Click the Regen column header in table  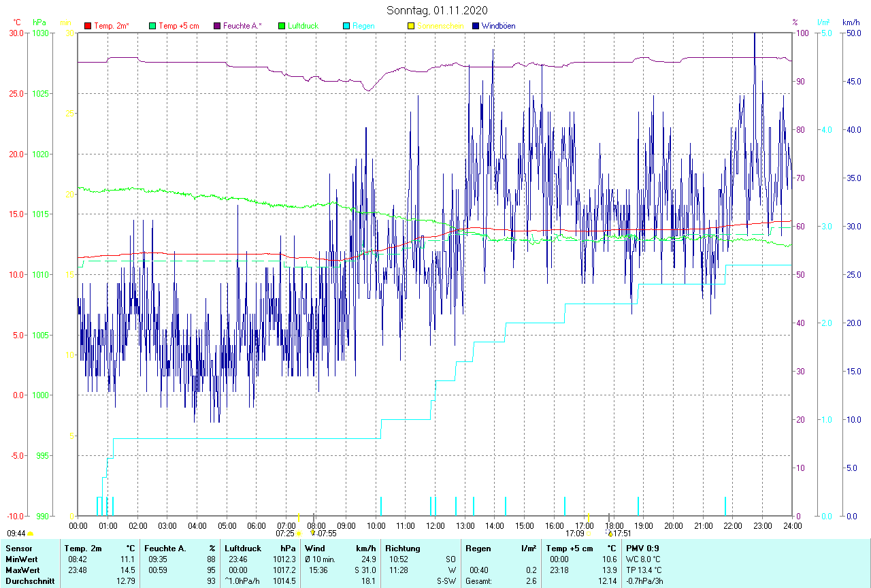478,549
